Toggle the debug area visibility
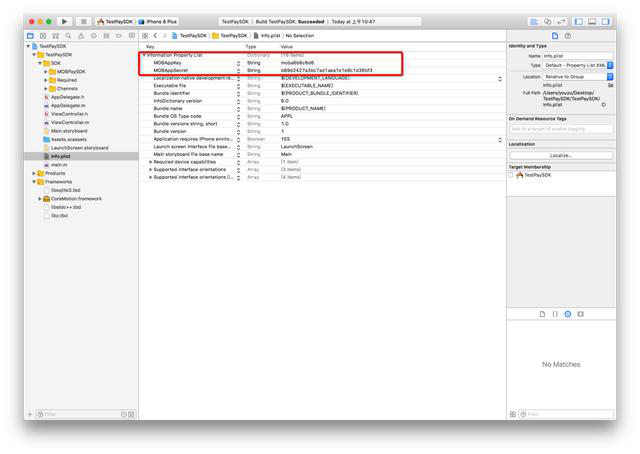 coord(592,22)
